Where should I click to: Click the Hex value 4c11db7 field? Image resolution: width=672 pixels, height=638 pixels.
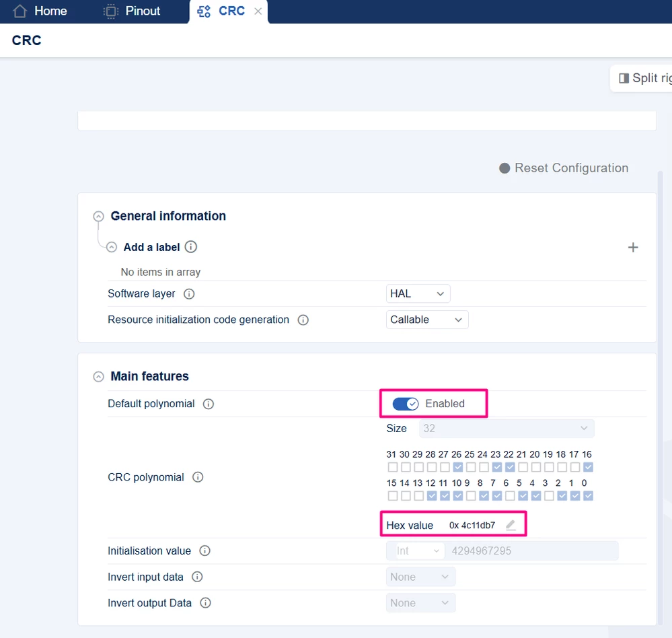pyautogui.click(x=472, y=525)
